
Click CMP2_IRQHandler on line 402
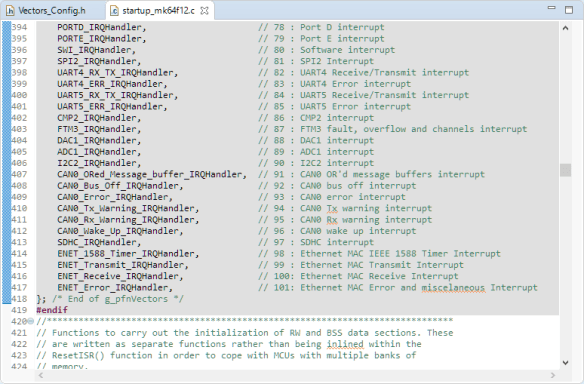point(96,118)
